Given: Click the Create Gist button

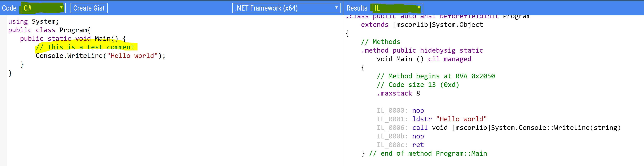Looking at the screenshot, I should click(x=89, y=8).
